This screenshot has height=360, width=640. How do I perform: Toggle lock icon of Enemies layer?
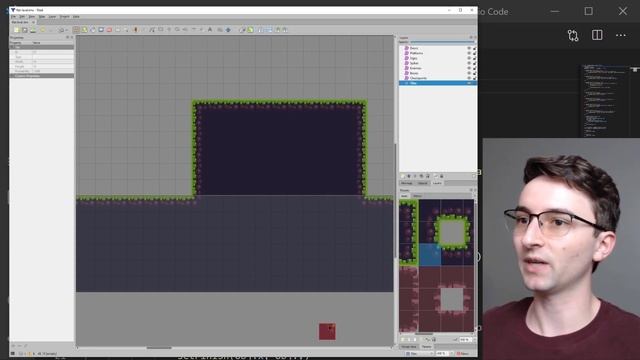pos(474,68)
